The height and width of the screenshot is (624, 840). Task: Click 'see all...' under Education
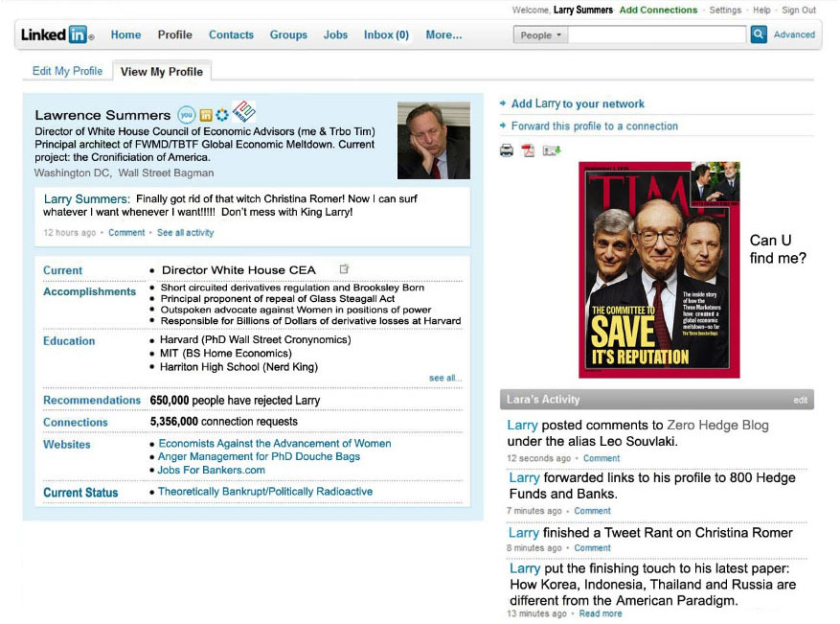[x=444, y=378]
